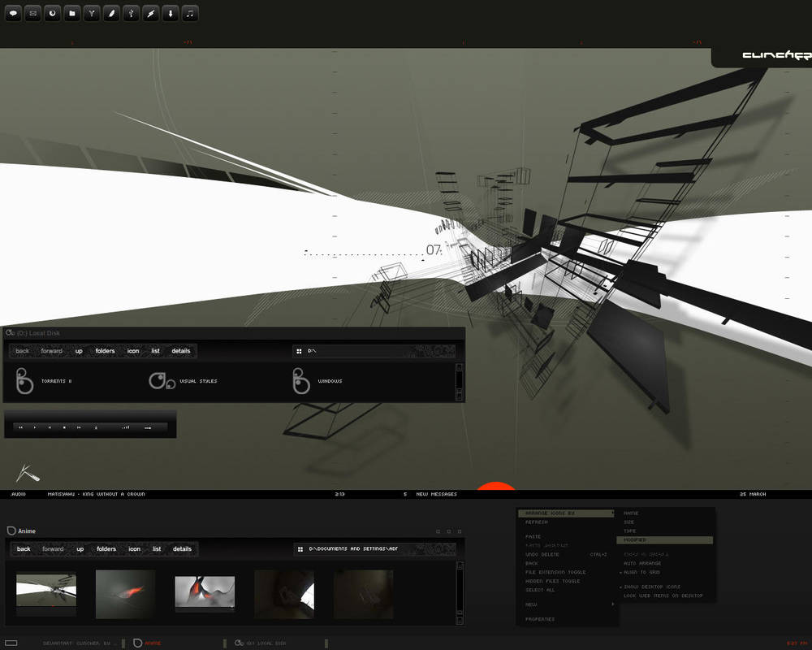Image resolution: width=812 pixels, height=650 pixels.
Task: Choose Paste in context menu
Action: tap(533, 536)
